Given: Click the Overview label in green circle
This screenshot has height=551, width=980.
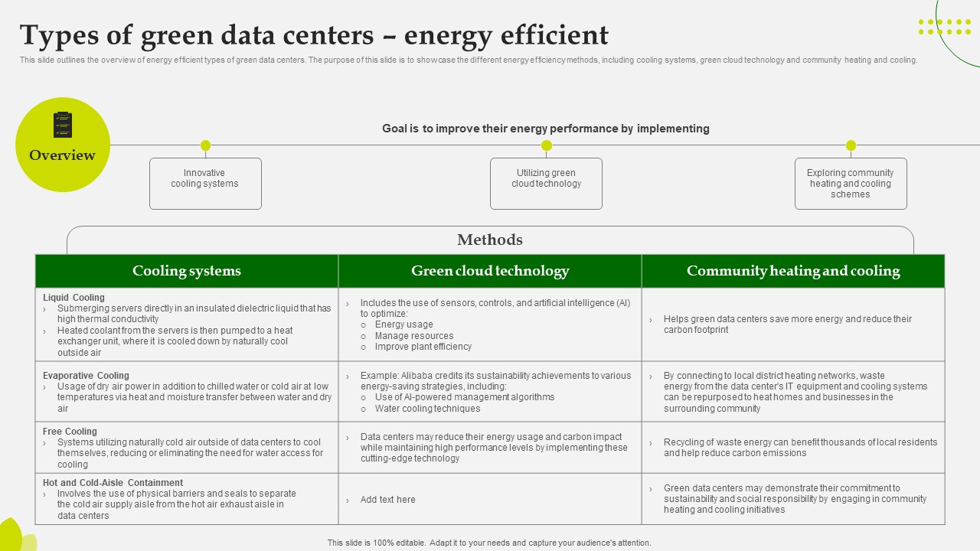Looking at the screenshot, I should (63, 155).
